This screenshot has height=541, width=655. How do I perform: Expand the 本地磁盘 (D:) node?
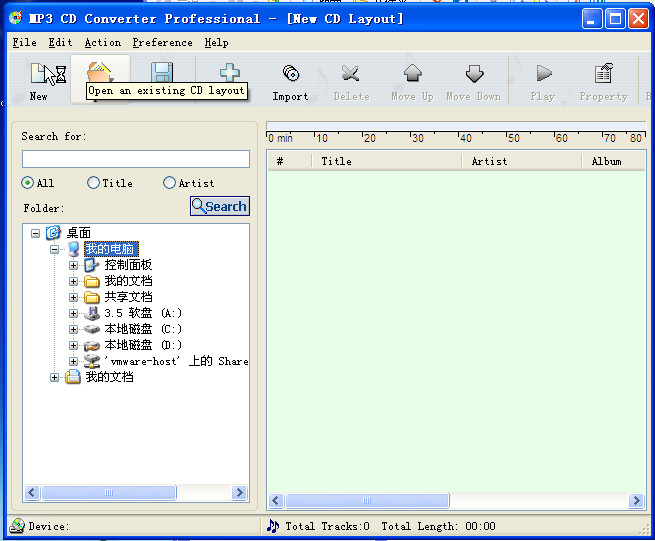(x=73, y=345)
